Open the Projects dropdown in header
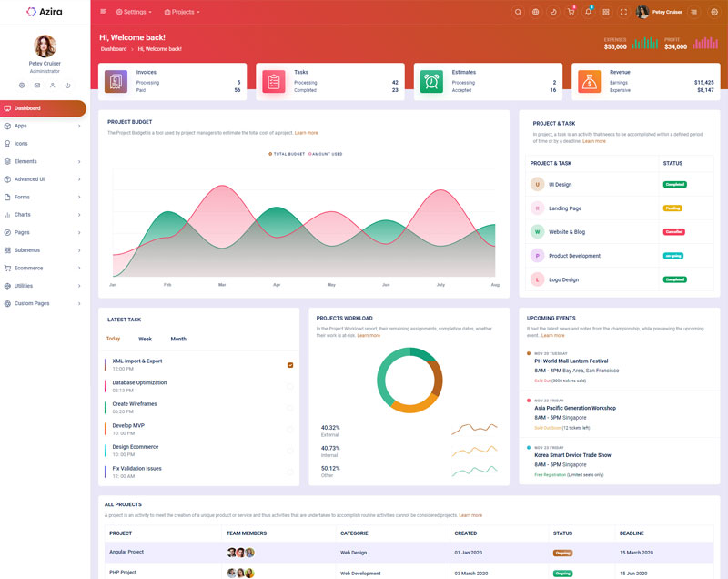This screenshot has width=728, height=579. click(x=182, y=12)
